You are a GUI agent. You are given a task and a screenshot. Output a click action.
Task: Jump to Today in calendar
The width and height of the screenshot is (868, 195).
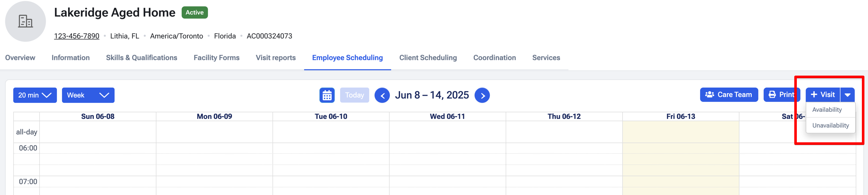tap(354, 95)
